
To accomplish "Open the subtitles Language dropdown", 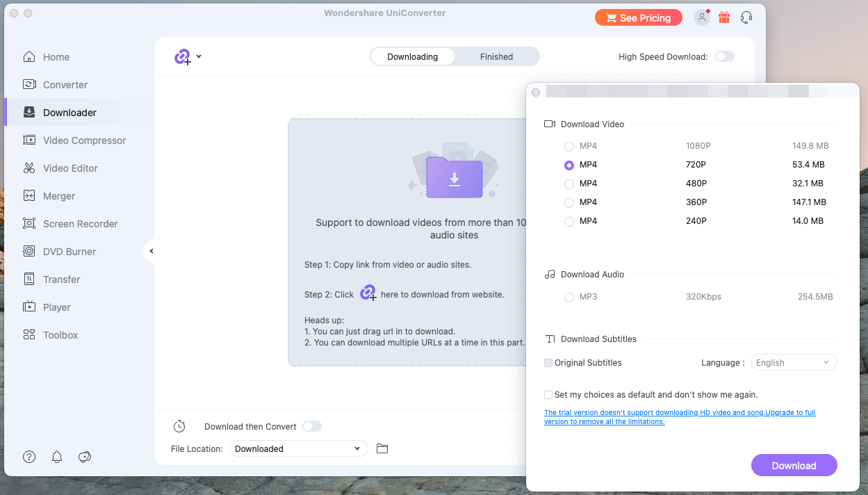I will click(x=794, y=362).
